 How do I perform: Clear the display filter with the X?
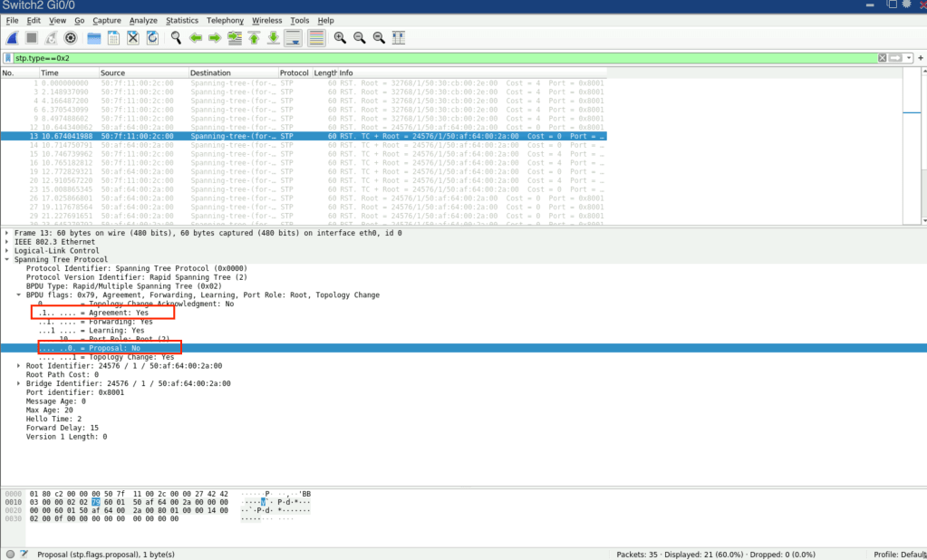pyautogui.click(x=882, y=58)
